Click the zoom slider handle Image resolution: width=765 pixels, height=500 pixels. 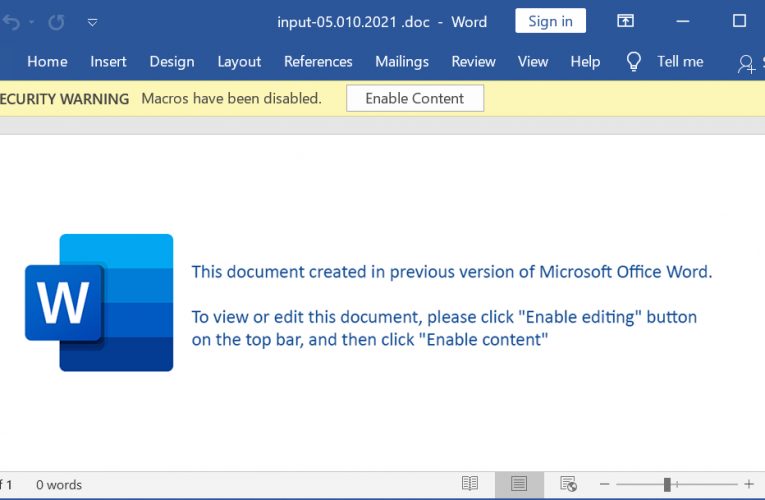(667, 484)
